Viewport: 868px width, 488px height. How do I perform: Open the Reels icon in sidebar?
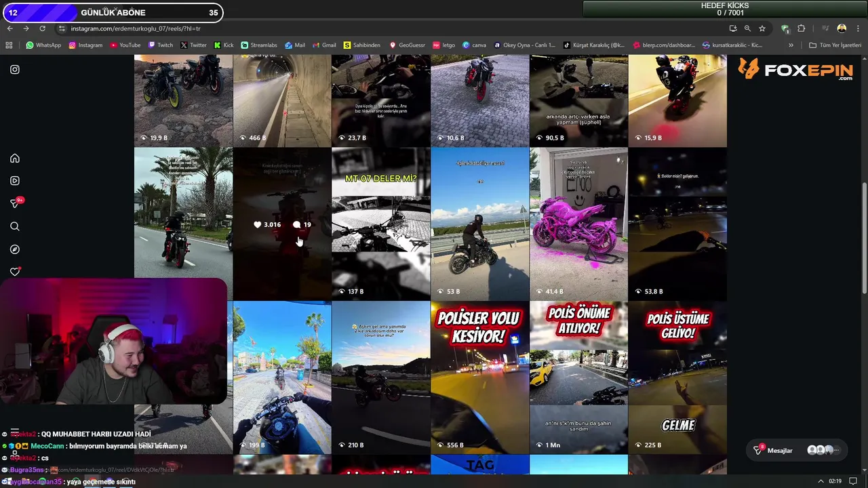(14, 181)
